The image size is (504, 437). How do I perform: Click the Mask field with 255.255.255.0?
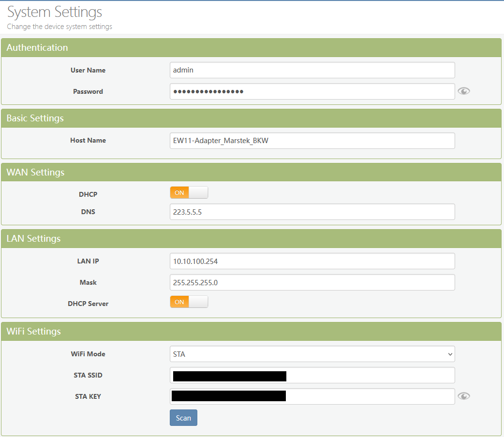pyautogui.click(x=312, y=282)
